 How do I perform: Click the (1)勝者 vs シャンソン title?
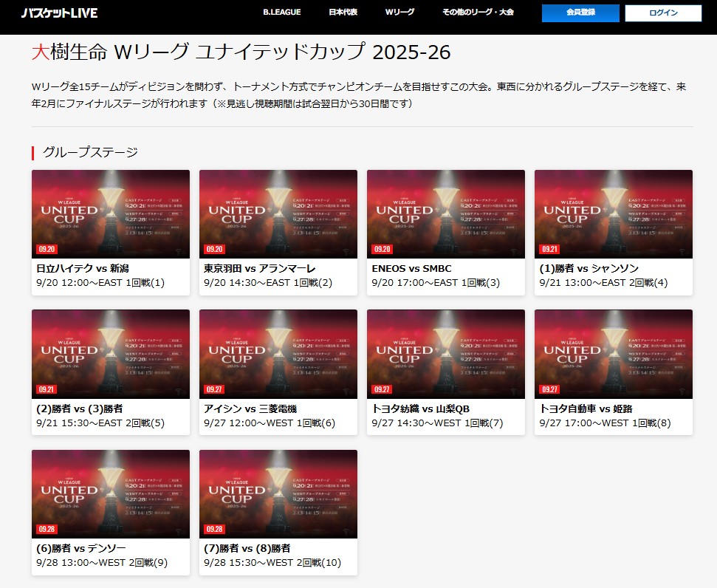coord(589,269)
